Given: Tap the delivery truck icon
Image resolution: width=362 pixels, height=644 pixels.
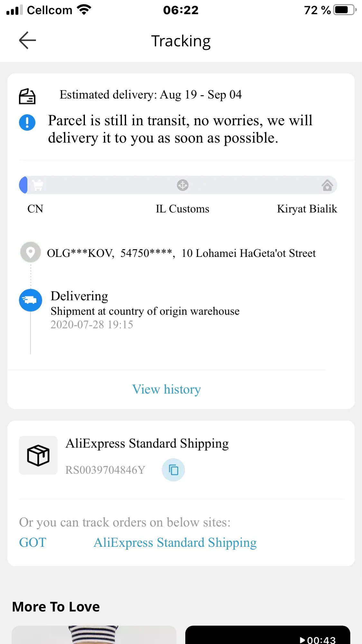Looking at the screenshot, I should tap(31, 300).
